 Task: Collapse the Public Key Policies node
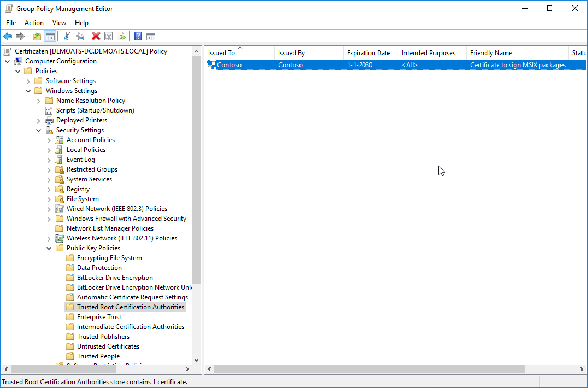point(49,248)
